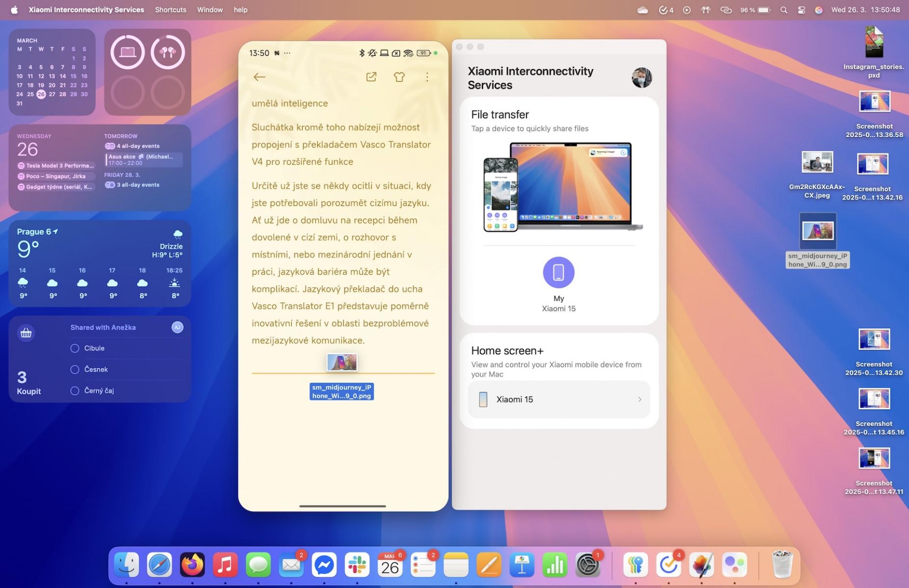Click the shopping basket icon in reminders widget
Image resolution: width=909 pixels, height=588 pixels.
point(26,333)
